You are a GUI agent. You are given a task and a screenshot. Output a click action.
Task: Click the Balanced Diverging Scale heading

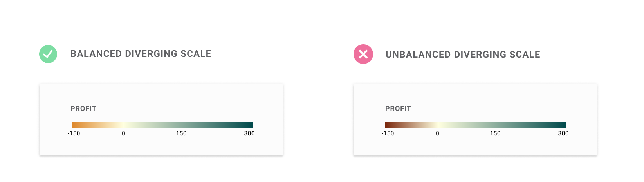(141, 54)
